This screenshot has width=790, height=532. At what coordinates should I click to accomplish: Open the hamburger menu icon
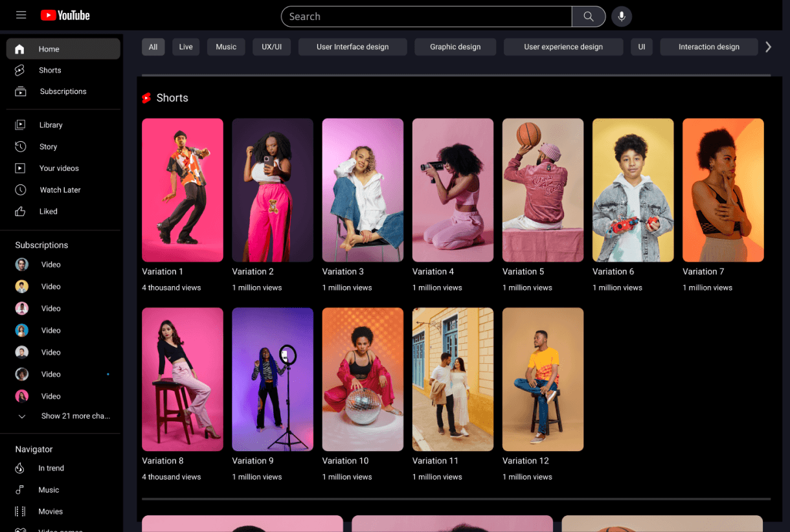point(21,15)
